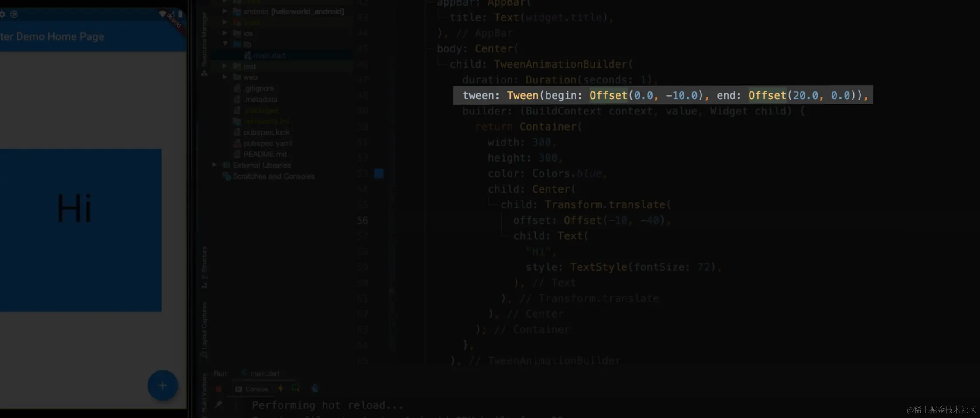Viewport: 980px width, 418px height.
Task: Click the 'child: Transform.translate(' code line
Action: pyautogui.click(x=586, y=204)
